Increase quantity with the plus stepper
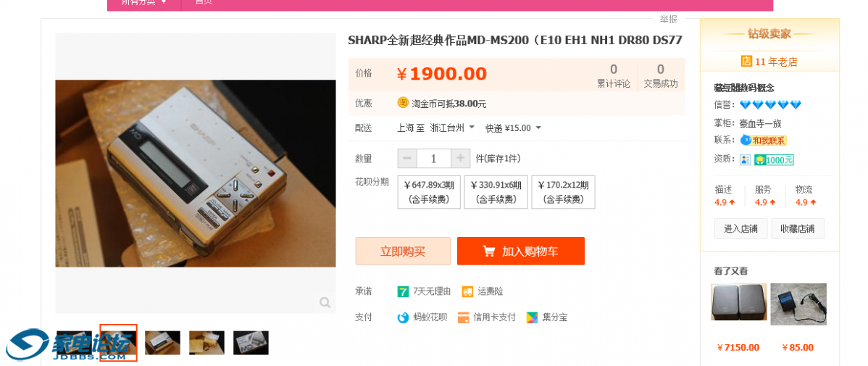This screenshot has height=366, width=868. (x=460, y=159)
